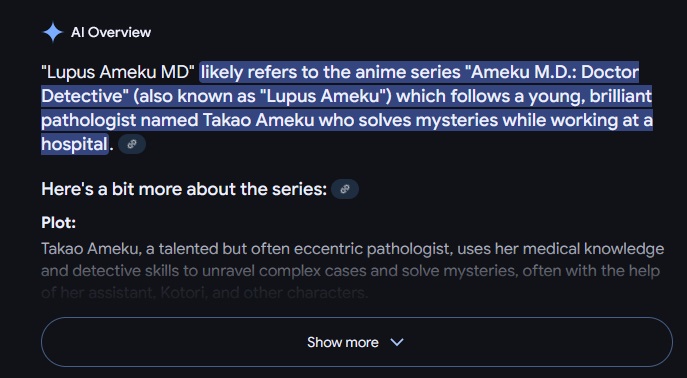Image resolution: width=687 pixels, height=378 pixels.
Task: Expand the overview with the Show more chevron
Action: click(397, 342)
